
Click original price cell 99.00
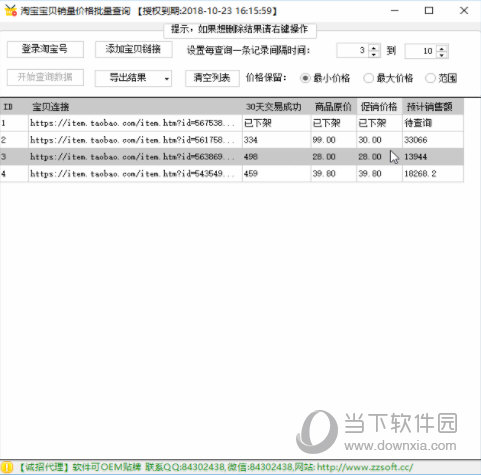click(334, 140)
